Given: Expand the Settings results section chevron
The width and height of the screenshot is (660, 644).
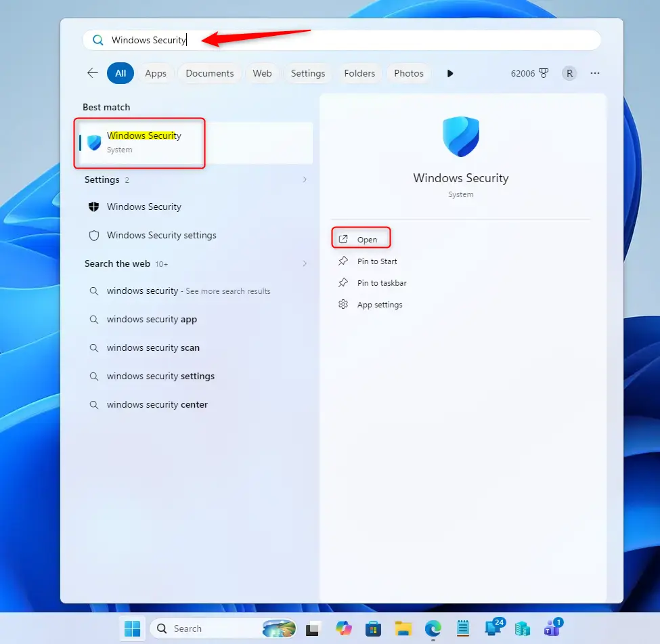Looking at the screenshot, I should pyautogui.click(x=305, y=180).
